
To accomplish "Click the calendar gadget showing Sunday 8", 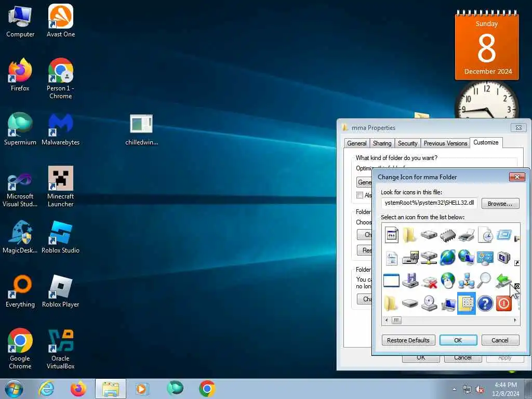I will 487,45.
